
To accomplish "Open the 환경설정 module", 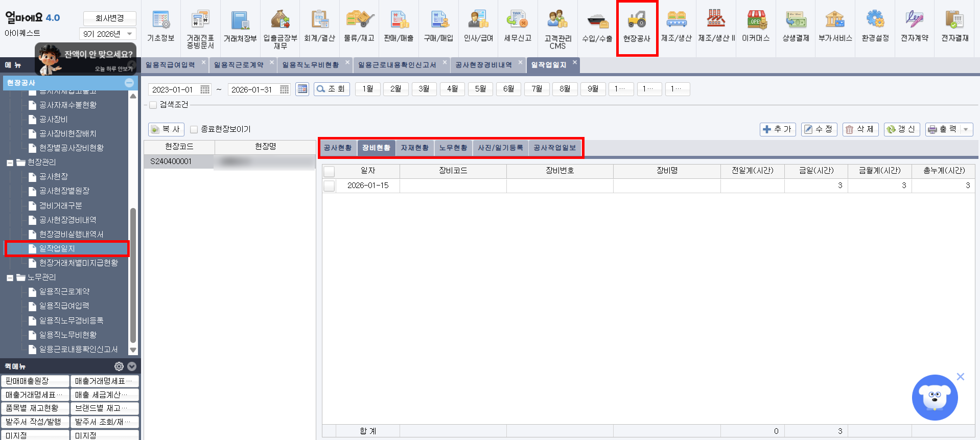I will (875, 27).
